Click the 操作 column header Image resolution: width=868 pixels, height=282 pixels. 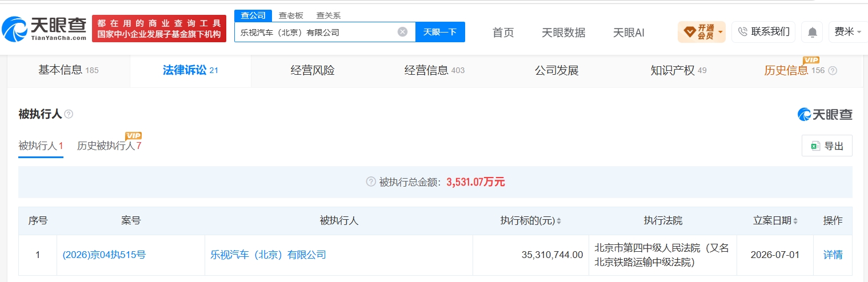(x=833, y=221)
